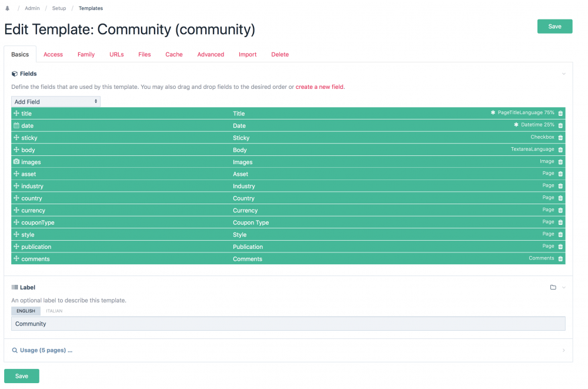Open the Add Field dropdown

pyautogui.click(x=56, y=102)
